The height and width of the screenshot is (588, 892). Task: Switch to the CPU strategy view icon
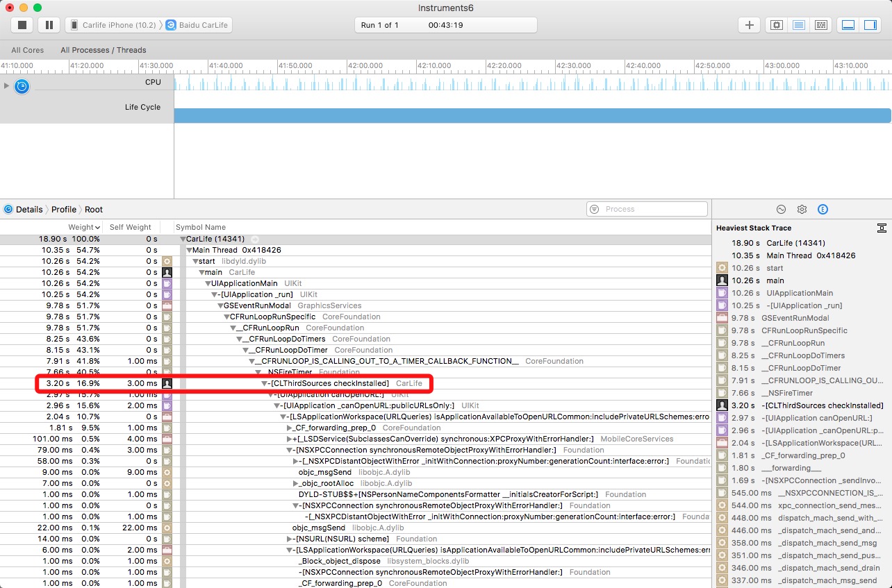777,25
